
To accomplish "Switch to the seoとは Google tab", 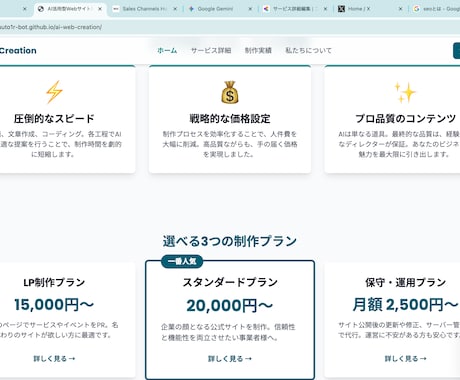I will [435, 9].
